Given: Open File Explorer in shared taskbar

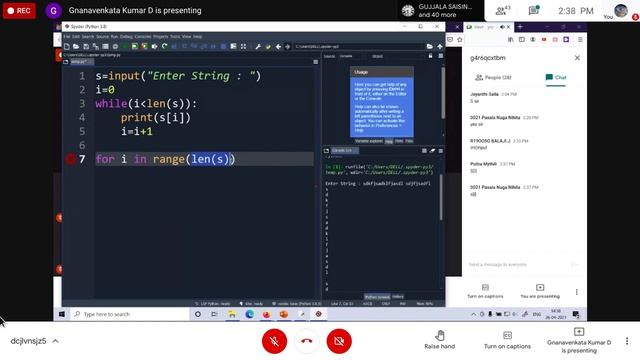Looking at the screenshot, I should [232, 314].
